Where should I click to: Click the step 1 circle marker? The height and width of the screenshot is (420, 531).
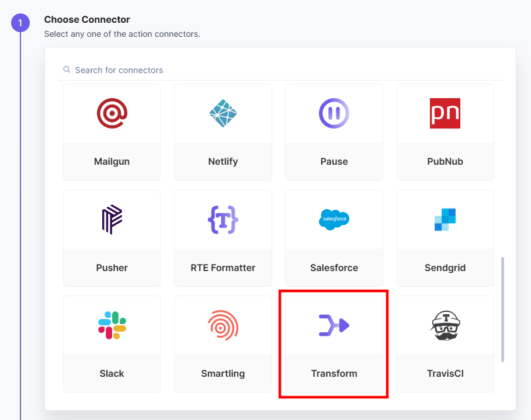tap(20, 23)
